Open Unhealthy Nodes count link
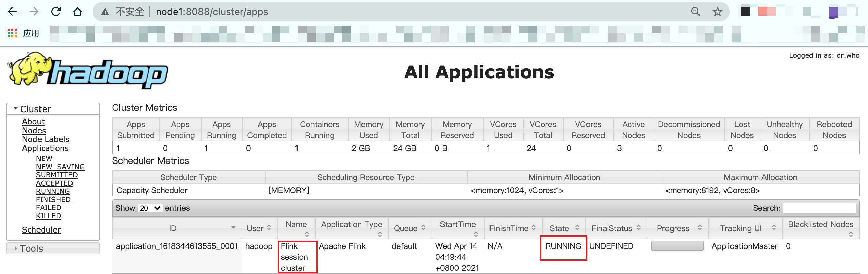The height and width of the screenshot is (274, 868). (x=766, y=148)
